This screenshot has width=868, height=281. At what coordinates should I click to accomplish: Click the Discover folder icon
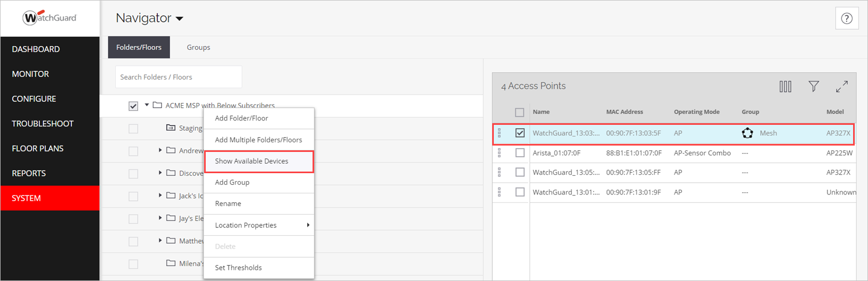[171, 173]
